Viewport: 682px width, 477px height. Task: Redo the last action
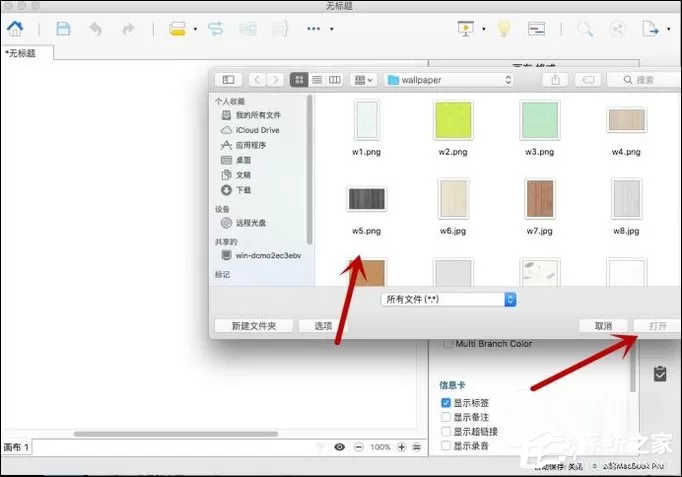click(128, 29)
